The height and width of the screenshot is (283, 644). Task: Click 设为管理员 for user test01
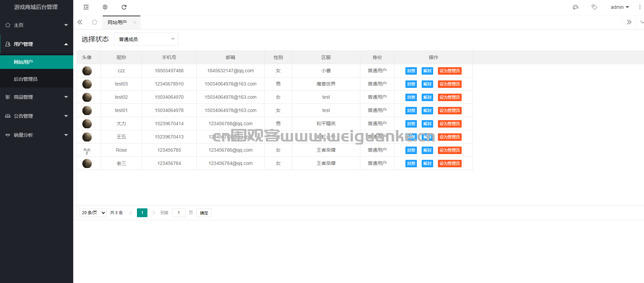450,111
